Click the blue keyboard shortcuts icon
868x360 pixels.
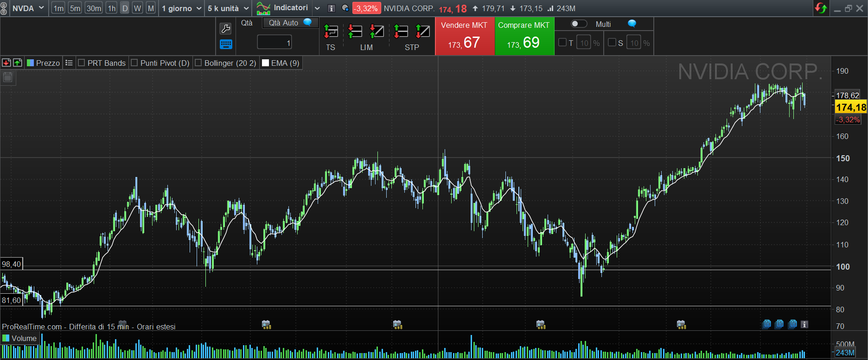(226, 44)
